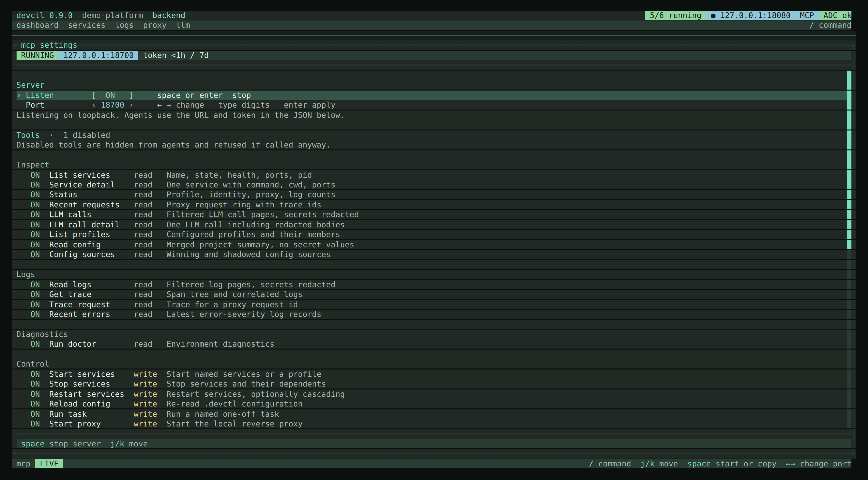This screenshot has width=868, height=480.
Task: Toggle ON for Start proxy tool
Action: [35, 424]
